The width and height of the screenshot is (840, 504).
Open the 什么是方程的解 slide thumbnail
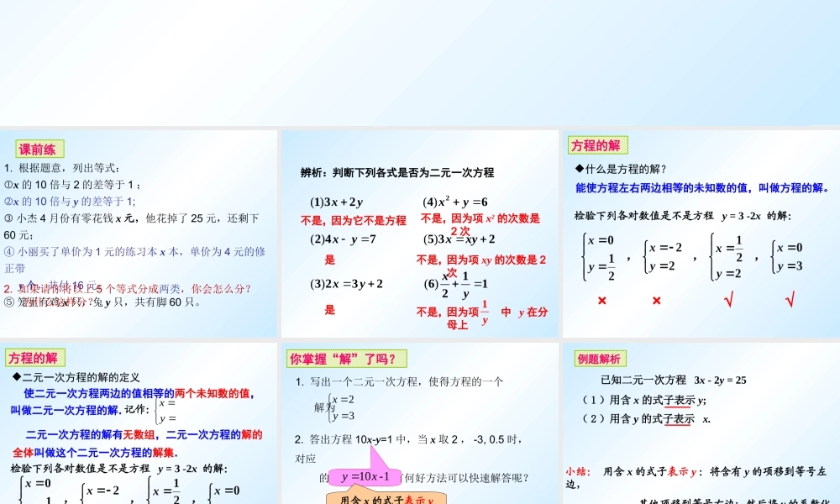[701, 234]
